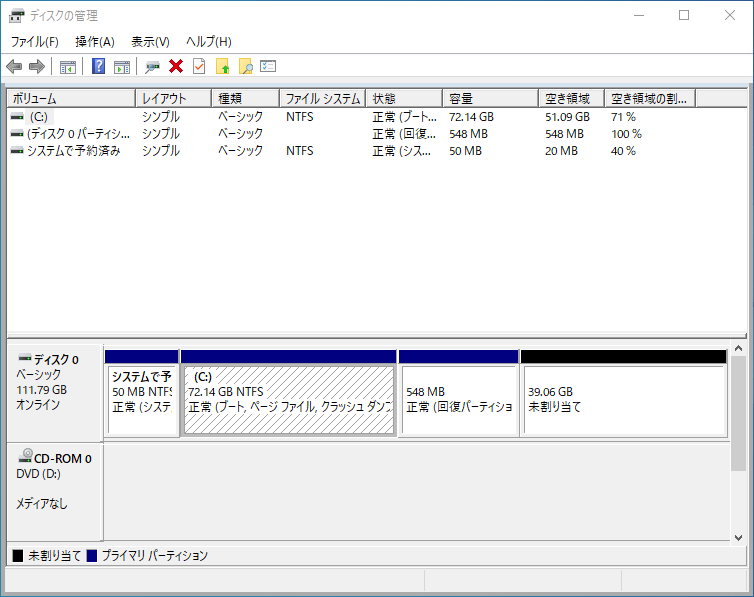Click the drive icon beside (C:) in the volume list

pos(17,117)
